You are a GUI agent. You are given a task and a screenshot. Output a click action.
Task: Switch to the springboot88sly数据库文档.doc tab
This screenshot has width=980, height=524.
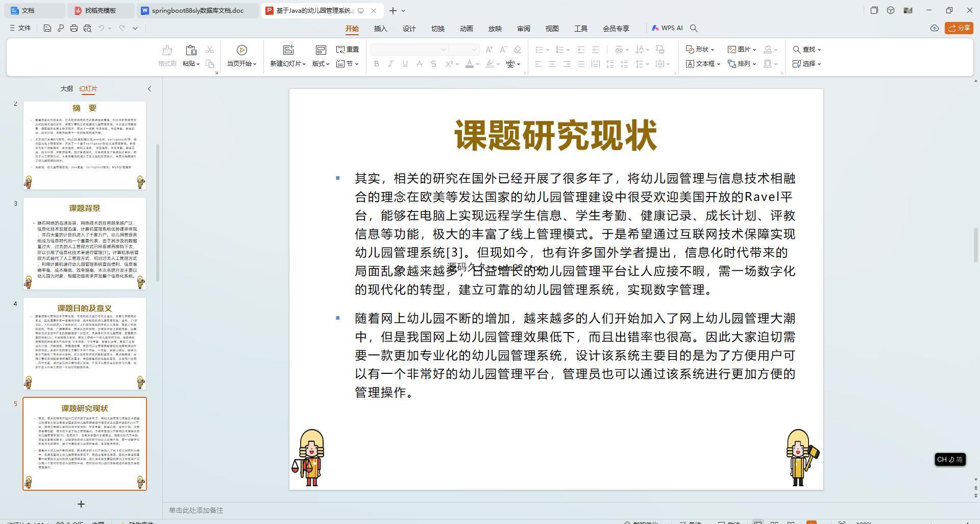197,10
